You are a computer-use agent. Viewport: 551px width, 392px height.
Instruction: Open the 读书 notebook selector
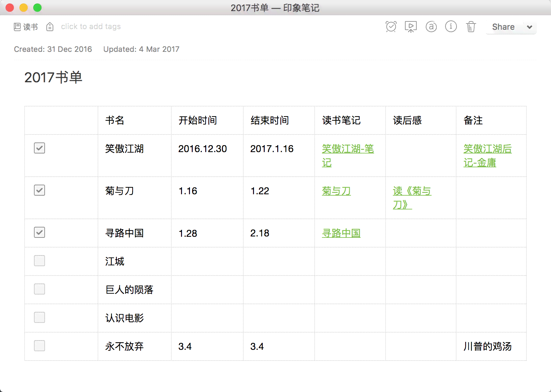[x=26, y=27]
